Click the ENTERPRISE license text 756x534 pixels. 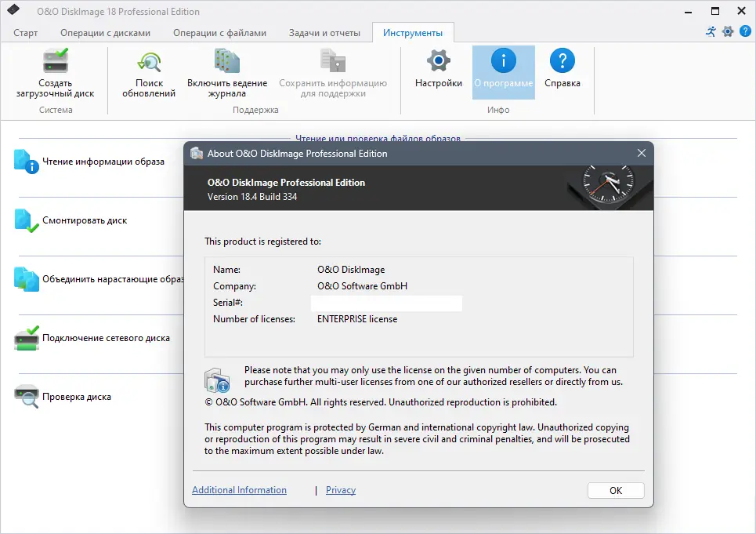[357, 319]
